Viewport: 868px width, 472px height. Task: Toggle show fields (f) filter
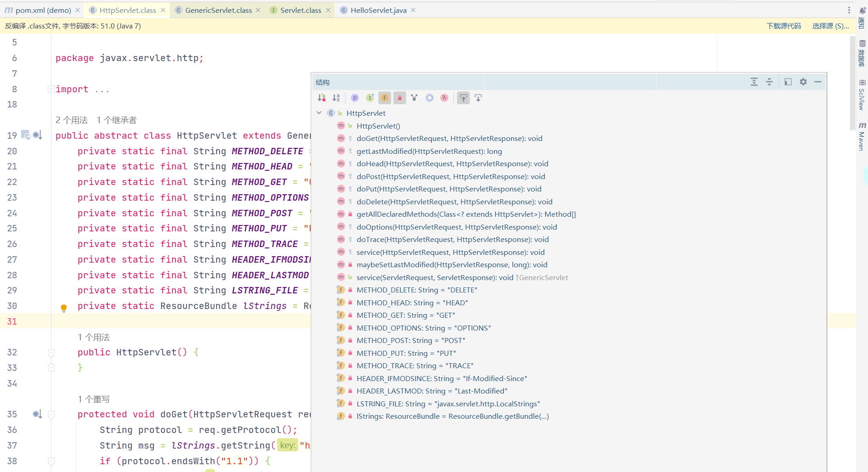(385, 98)
